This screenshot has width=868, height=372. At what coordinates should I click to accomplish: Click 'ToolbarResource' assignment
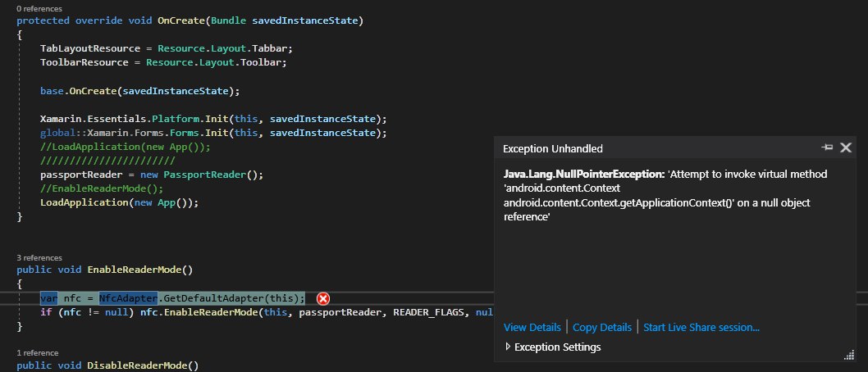click(x=85, y=62)
